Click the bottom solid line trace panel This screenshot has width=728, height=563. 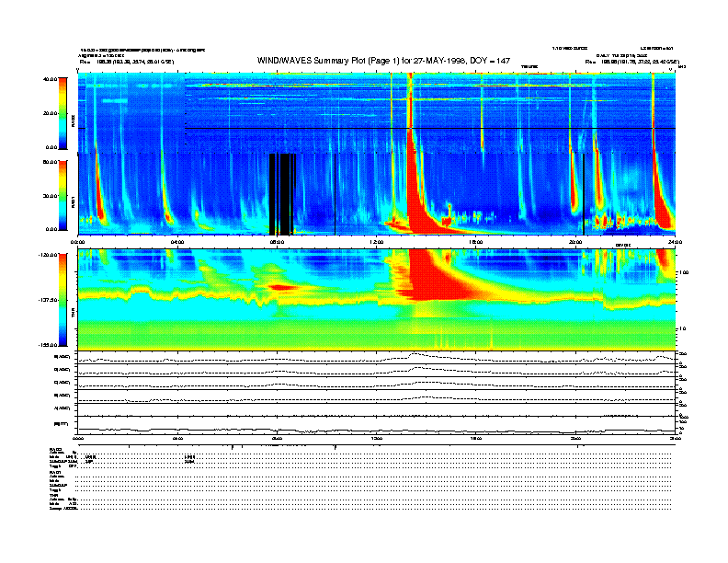click(377, 425)
